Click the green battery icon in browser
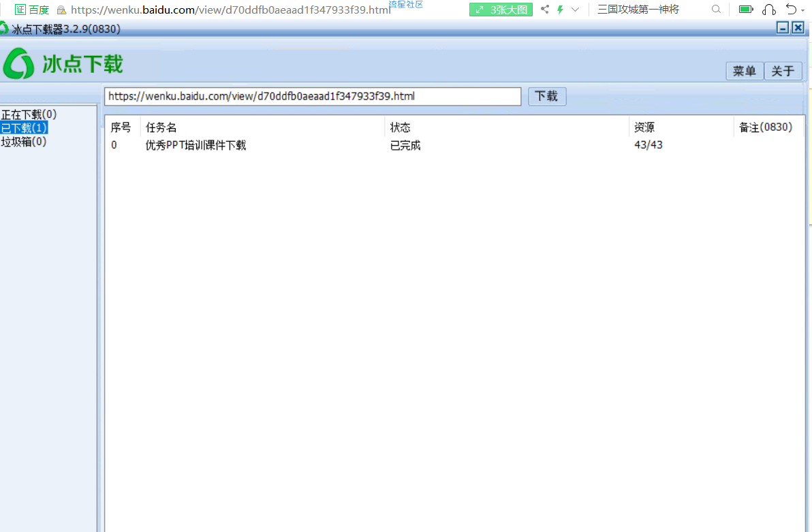 [x=746, y=10]
